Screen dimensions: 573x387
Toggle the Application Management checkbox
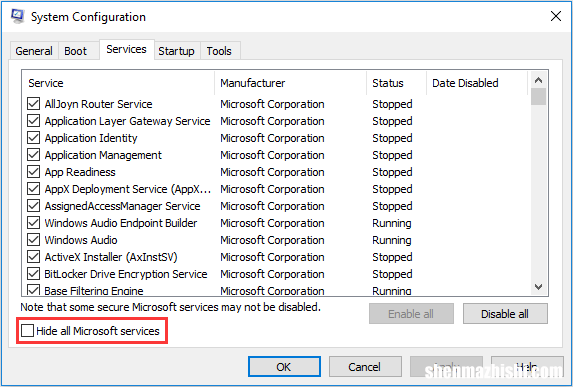tap(34, 155)
